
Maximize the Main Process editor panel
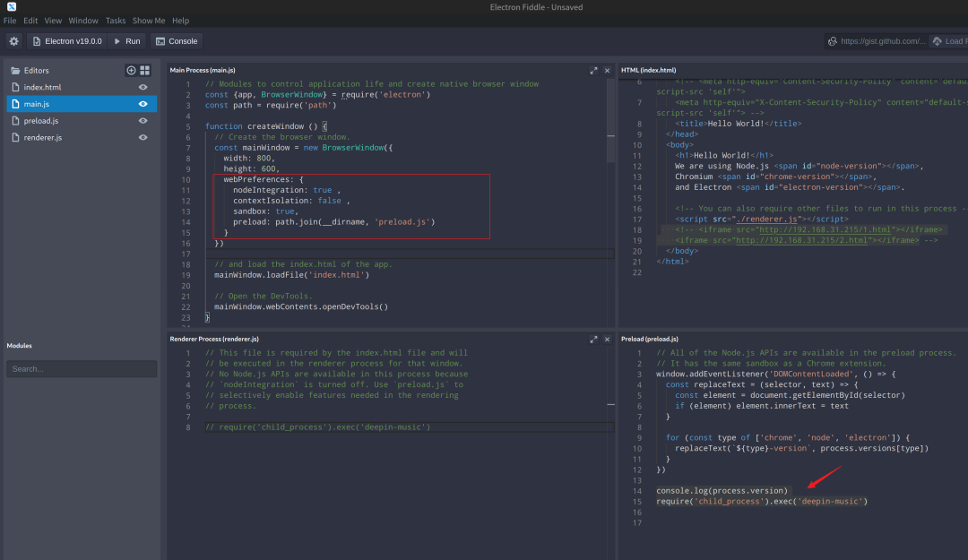point(593,71)
